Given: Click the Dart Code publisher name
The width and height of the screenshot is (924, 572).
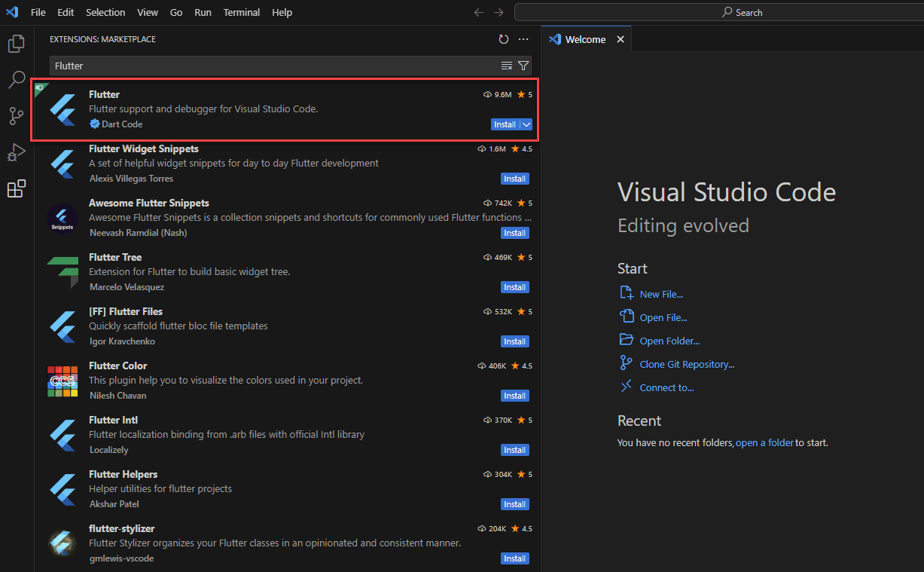Looking at the screenshot, I should (122, 124).
